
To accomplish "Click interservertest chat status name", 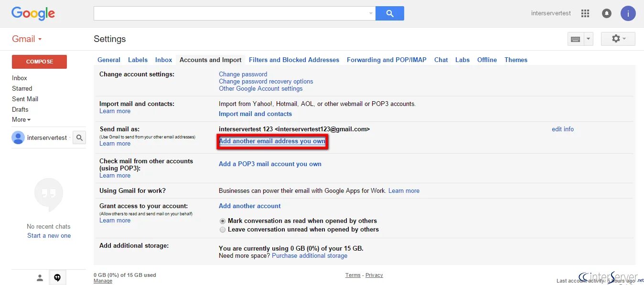I will 47,137.
